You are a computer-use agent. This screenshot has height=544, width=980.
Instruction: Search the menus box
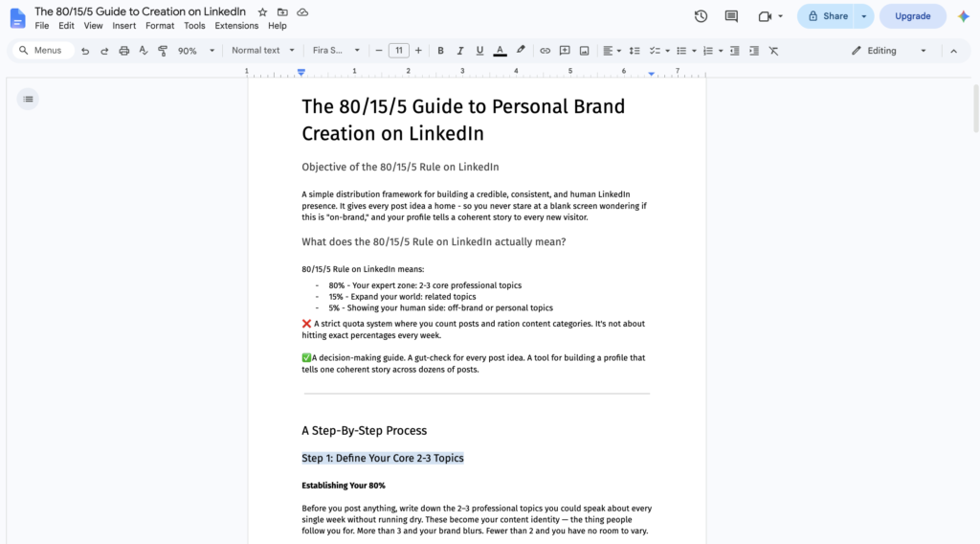coord(42,51)
